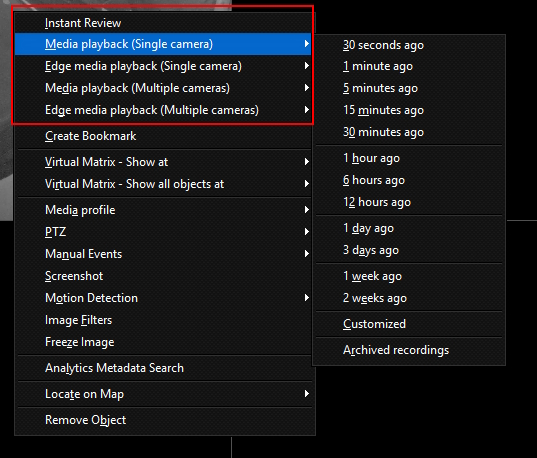Expand the Edge media playback (Multiple cameras) submenu
537x458 pixels.
coord(164,110)
